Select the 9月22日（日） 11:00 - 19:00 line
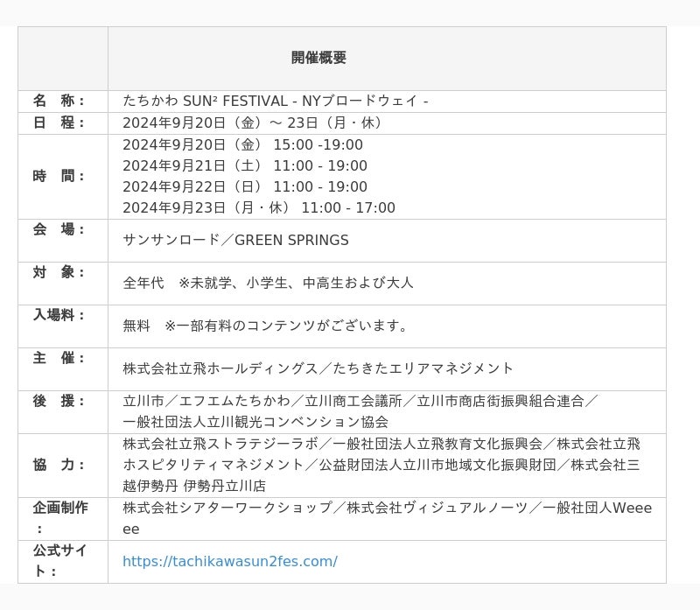This screenshot has height=610, width=700. pyautogui.click(x=245, y=186)
